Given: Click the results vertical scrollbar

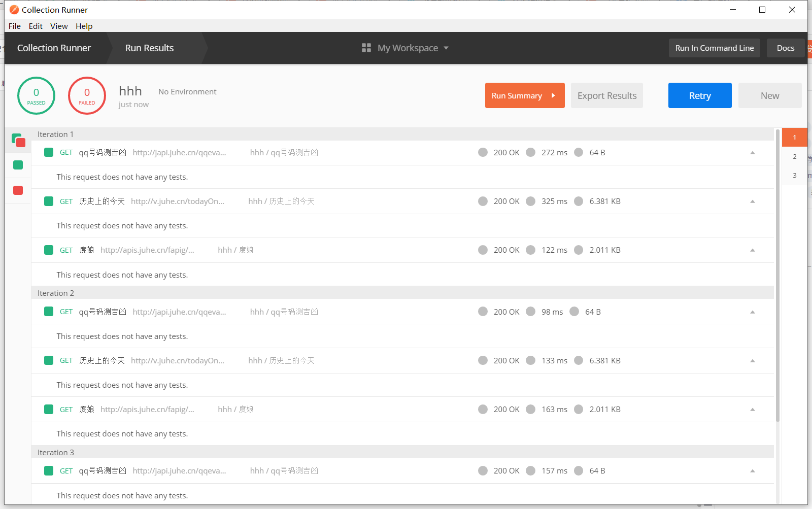Looking at the screenshot, I should point(777,276).
